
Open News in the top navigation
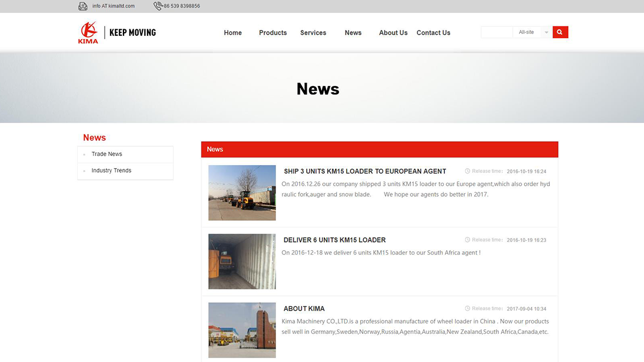353,33
